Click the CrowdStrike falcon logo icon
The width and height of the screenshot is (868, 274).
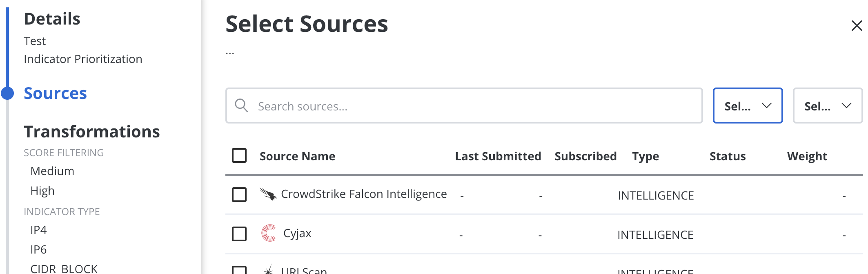pos(268,194)
